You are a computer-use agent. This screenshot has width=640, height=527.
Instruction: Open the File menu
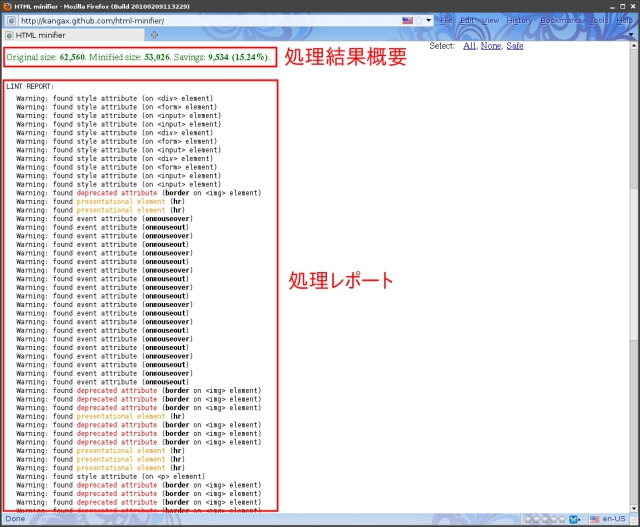click(446, 20)
